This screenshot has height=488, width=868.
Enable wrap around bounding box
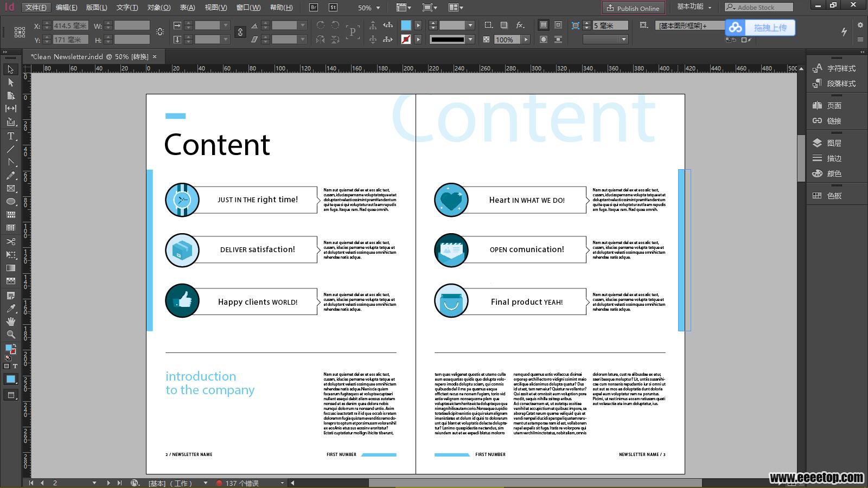(558, 25)
